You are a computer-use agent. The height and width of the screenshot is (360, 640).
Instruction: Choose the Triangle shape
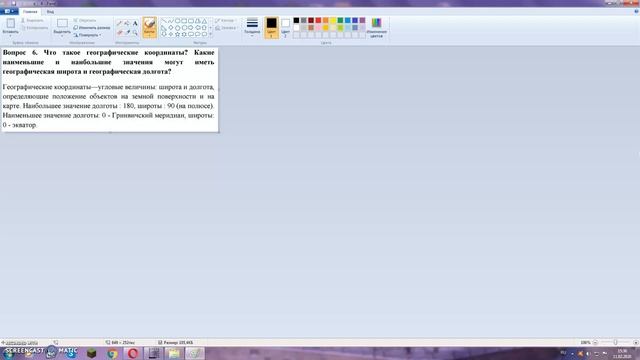click(204, 21)
